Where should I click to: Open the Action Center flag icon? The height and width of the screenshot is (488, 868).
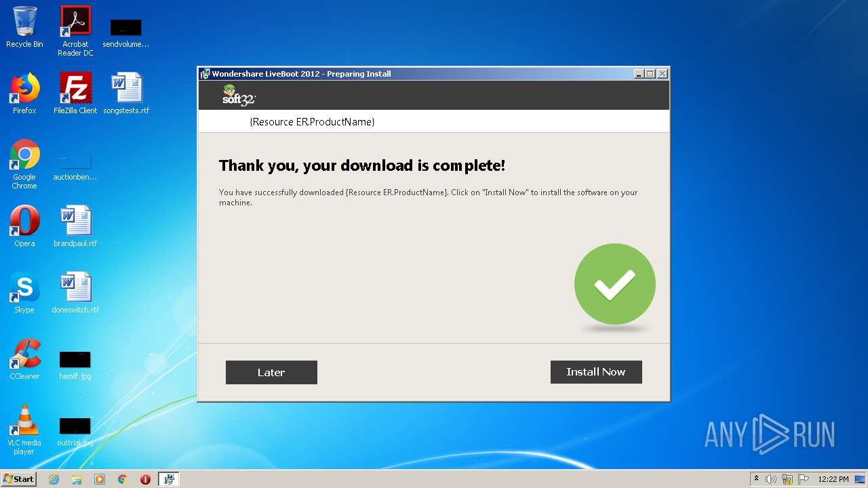pyautogui.click(x=804, y=479)
